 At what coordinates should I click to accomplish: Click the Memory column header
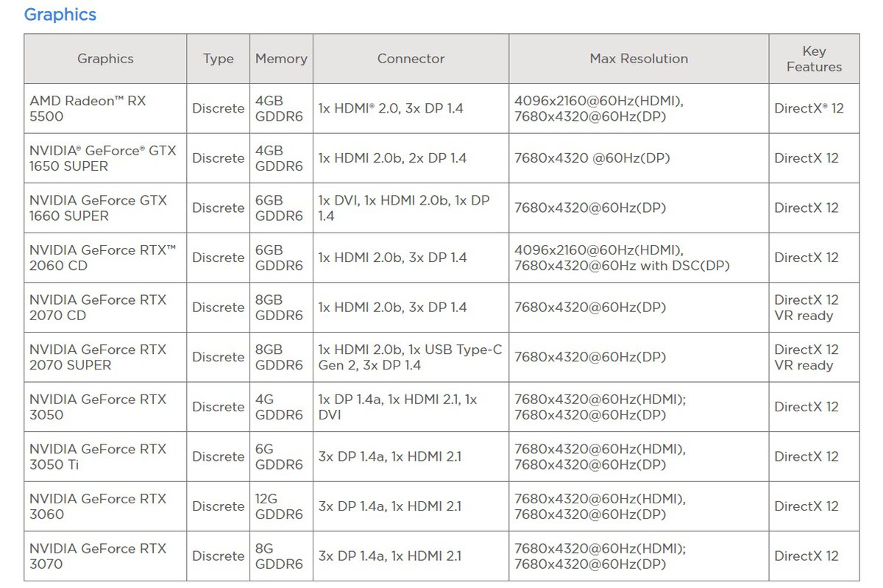(x=281, y=59)
